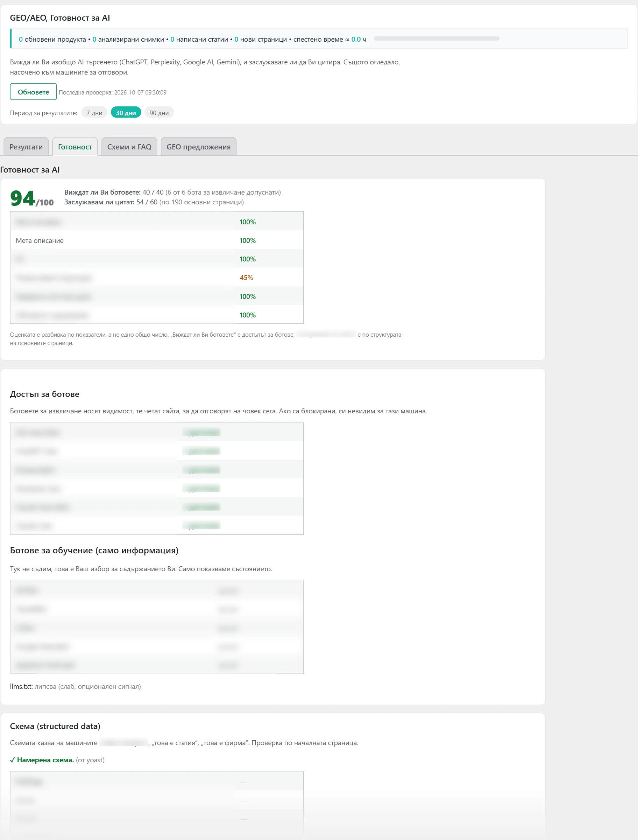The height and width of the screenshot is (840, 638).
Task: Click the Ботове за обучение heading
Action: click(94, 550)
